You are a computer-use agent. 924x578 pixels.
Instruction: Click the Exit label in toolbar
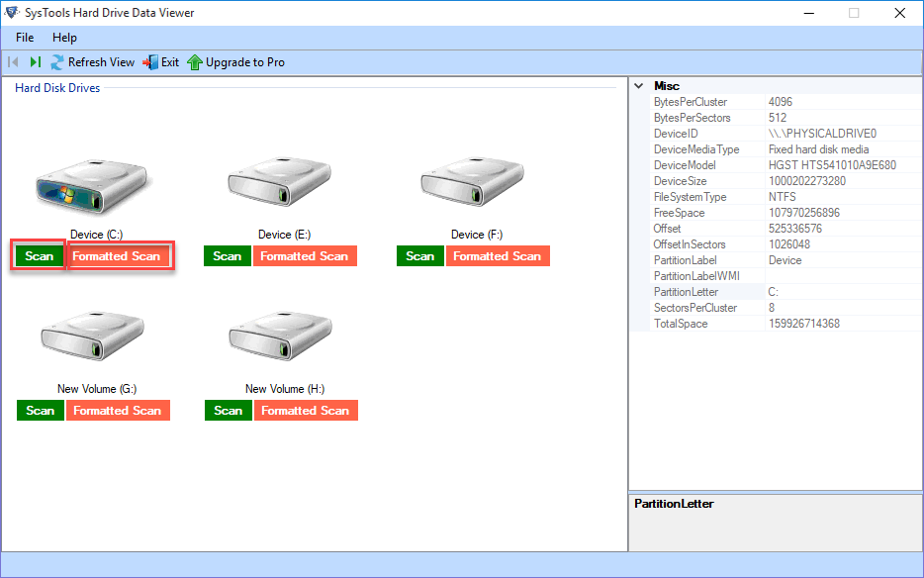[x=170, y=62]
